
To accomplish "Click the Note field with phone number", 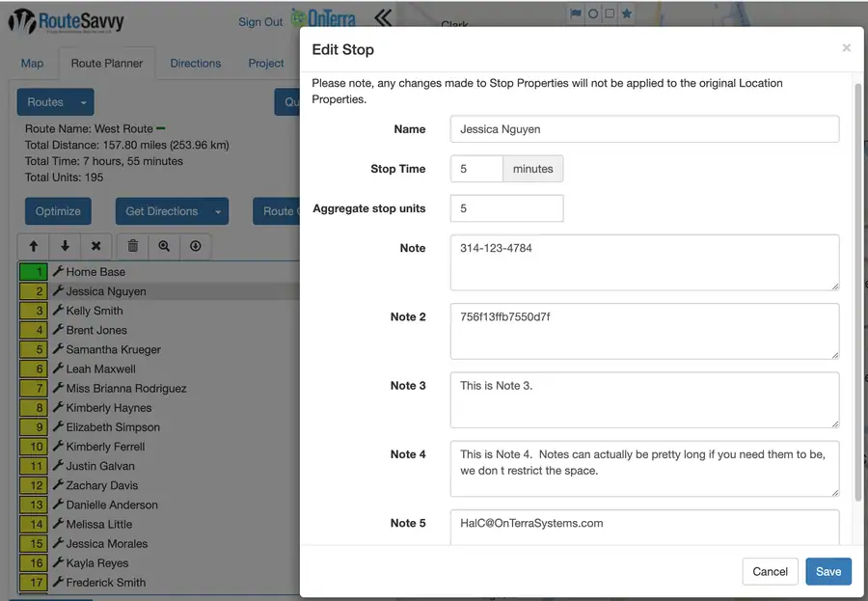I will point(644,262).
